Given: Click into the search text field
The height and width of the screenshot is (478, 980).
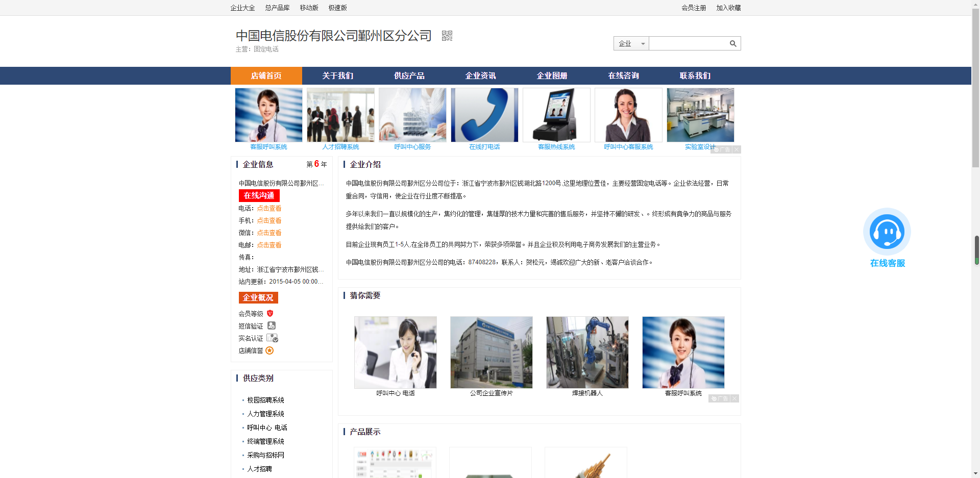Looking at the screenshot, I should (x=688, y=43).
